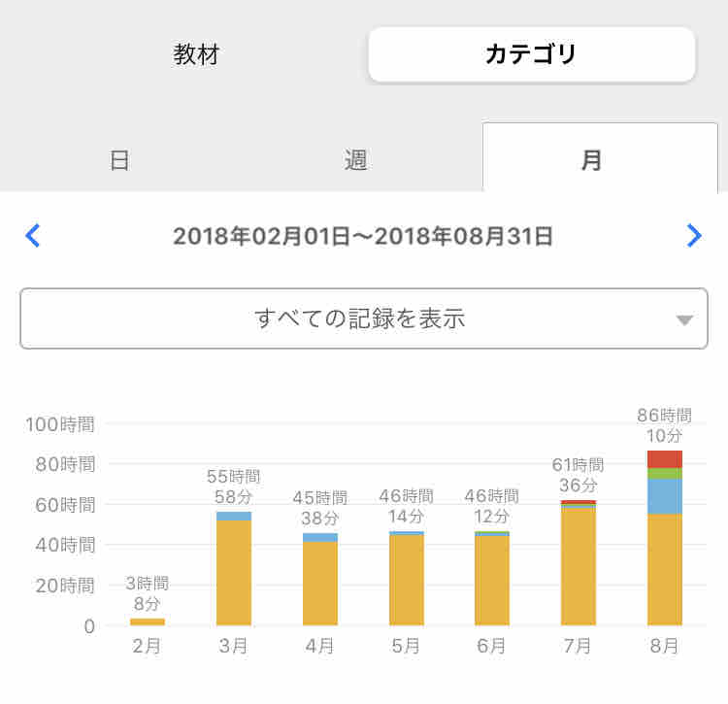This screenshot has height=704, width=728.
Task: Tap the 0 y-axis label
Action: tap(89, 626)
